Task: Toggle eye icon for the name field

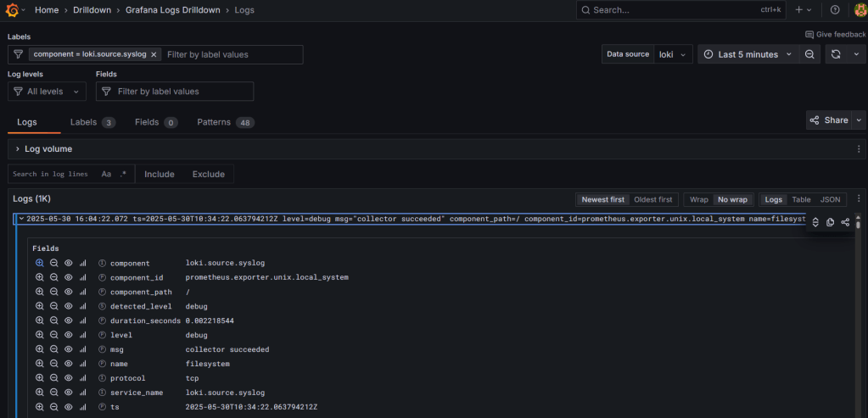Action: tap(68, 364)
